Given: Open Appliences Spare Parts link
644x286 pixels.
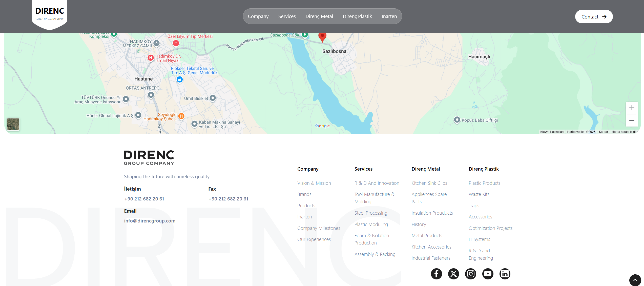Looking at the screenshot, I should pos(429,198).
